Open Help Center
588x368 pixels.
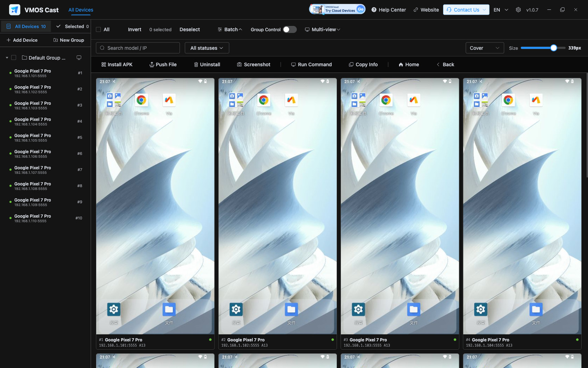coord(388,10)
